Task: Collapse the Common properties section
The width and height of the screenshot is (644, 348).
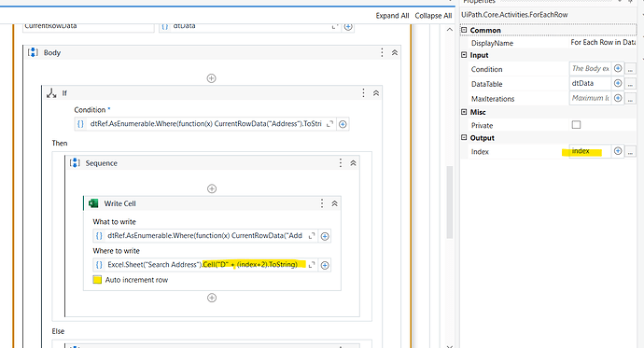Action: (464, 30)
